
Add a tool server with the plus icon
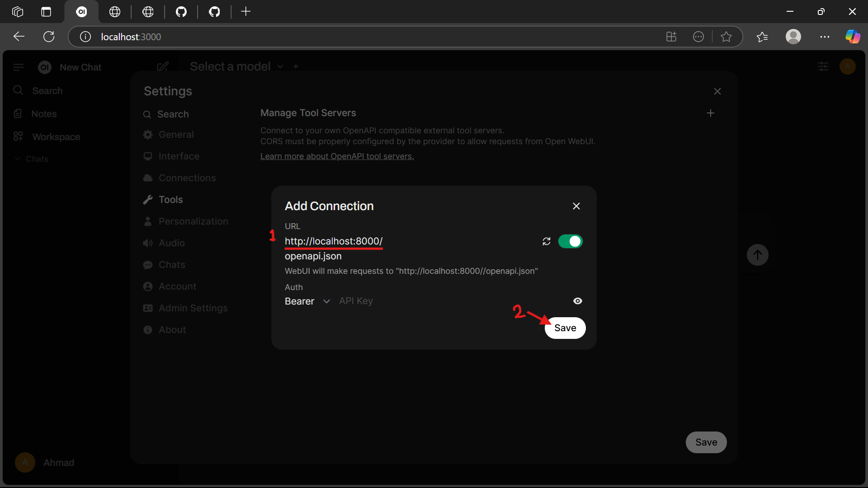coord(710,113)
